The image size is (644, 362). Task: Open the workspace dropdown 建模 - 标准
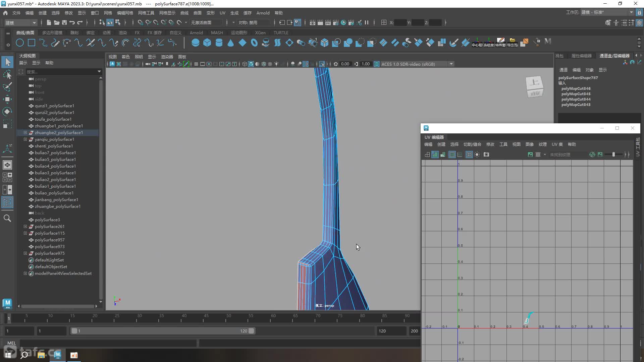pos(607,12)
